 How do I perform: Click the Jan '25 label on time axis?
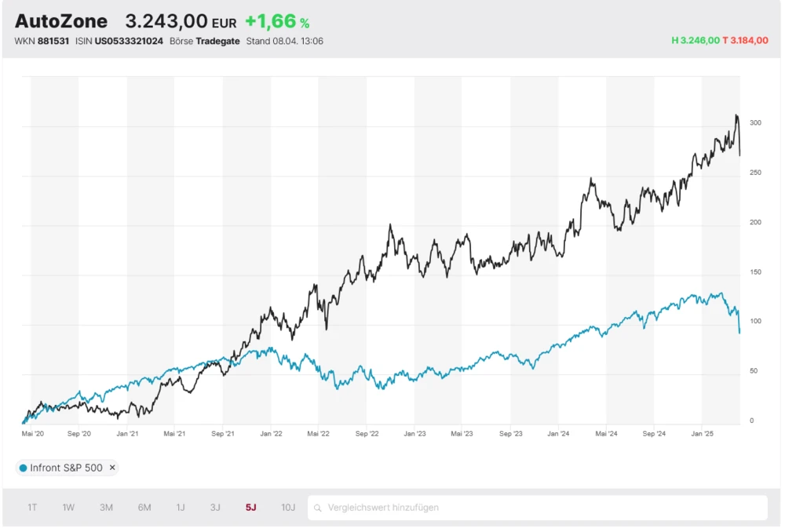pyautogui.click(x=702, y=433)
